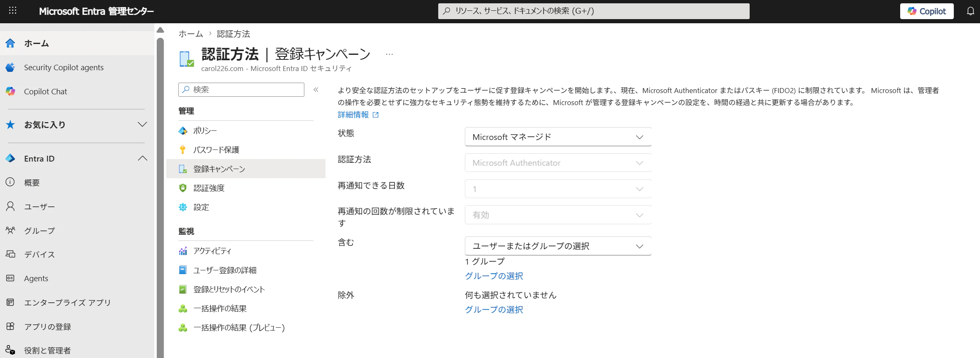This screenshot has height=358, width=980.
Task: Click the 1 グループ text
Action: pyautogui.click(x=485, y=261)
